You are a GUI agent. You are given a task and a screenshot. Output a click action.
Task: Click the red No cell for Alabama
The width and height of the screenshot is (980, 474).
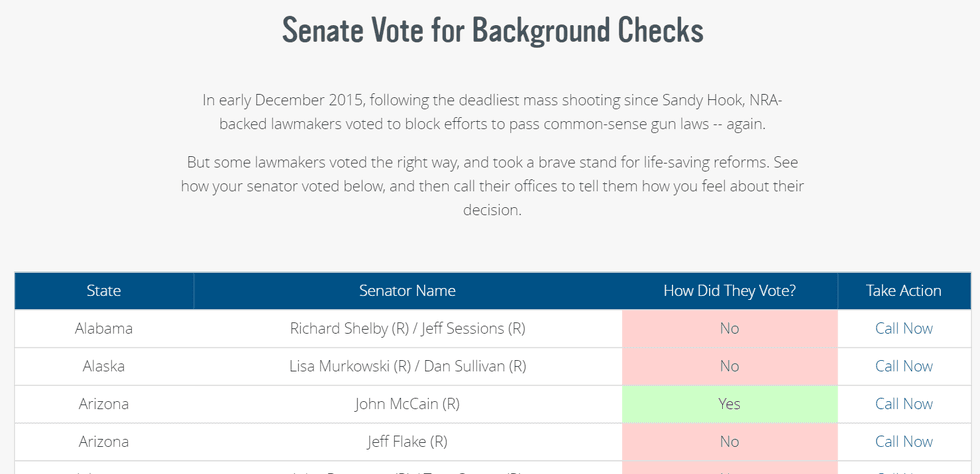click(x=729, y=328)
